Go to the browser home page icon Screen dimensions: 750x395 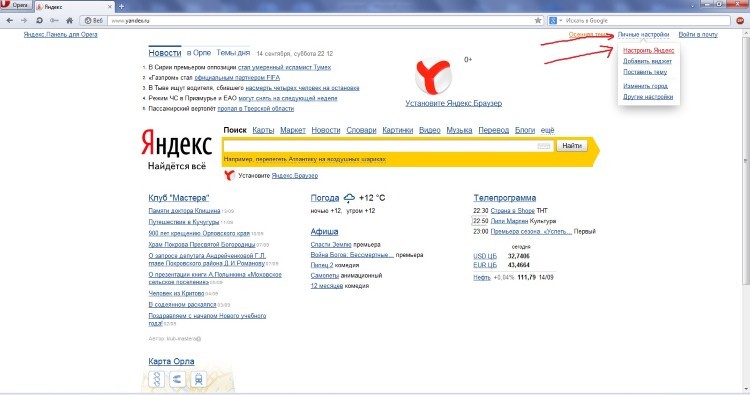[x=69, y=21]
